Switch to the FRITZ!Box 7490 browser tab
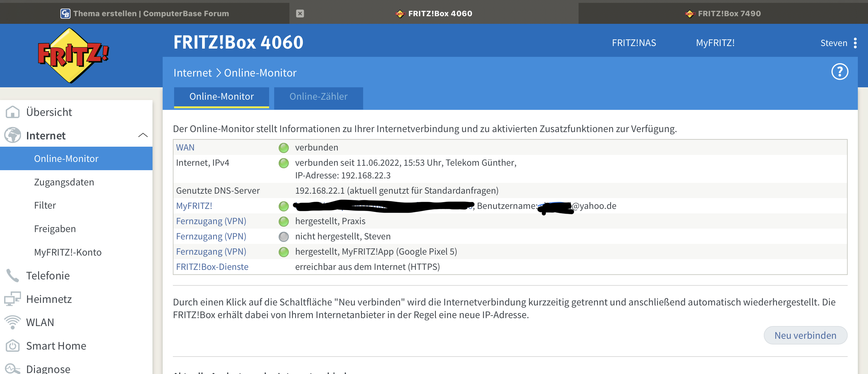Viewport: 868px width, 374px height. [x=723, y=13]
